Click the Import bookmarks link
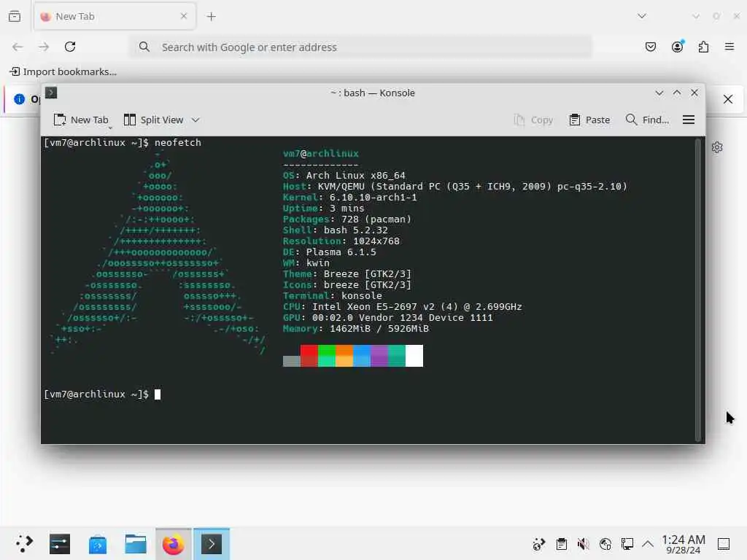Viewport: 747px width, 560px height. click(x=63, y=72)
